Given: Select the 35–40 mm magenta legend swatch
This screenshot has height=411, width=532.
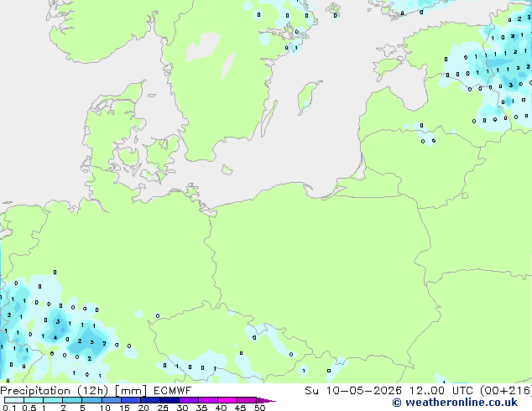Looking at the screenshot, I should click(207, 400).
